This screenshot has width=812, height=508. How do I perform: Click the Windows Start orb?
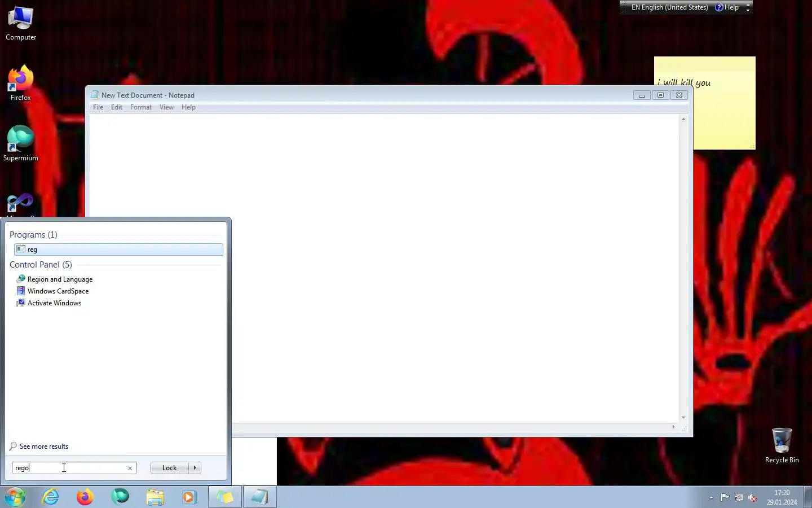pos(15,497)
